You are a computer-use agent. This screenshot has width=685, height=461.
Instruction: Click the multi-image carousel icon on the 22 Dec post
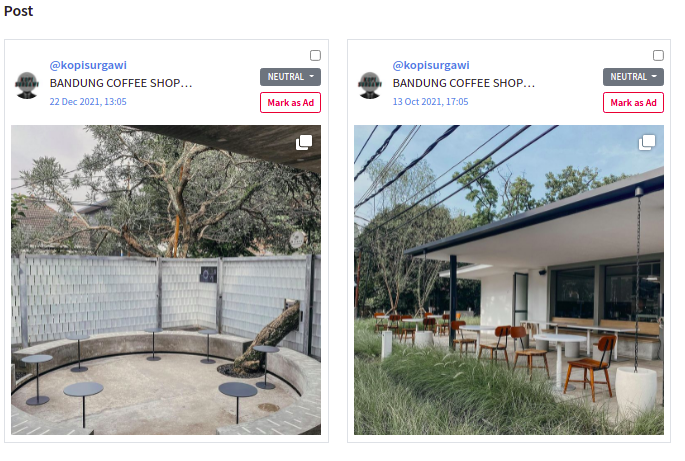304,142
